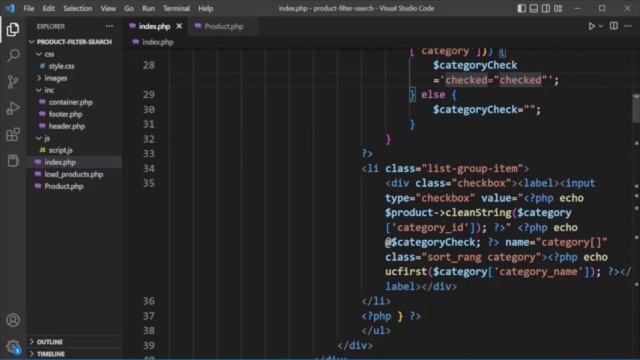This screenshot has width=640, height=360.
Task: Open the Help menu
Action: tap(206, 8)
